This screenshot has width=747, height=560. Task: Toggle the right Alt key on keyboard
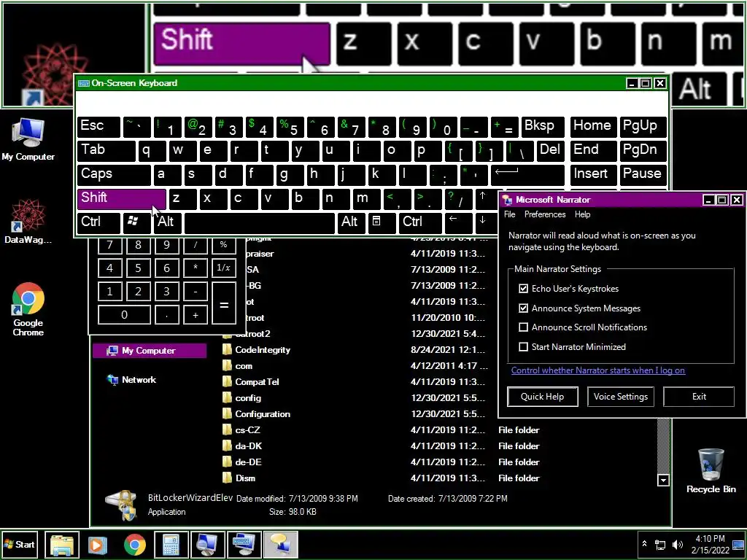click(351, 222)
